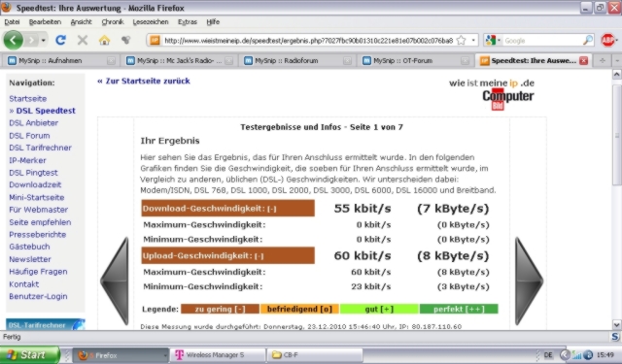Image resolution: width=622 pixels, height=364 pixels.
Task: Click the search magnifier icon
Action: pyautogui.click(x=587, y=41)
